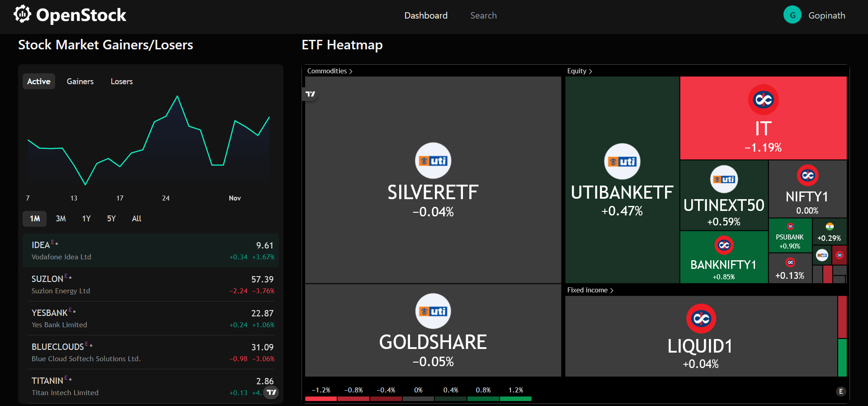Click the IT −1.19% tile label

(x=763, y=137)
